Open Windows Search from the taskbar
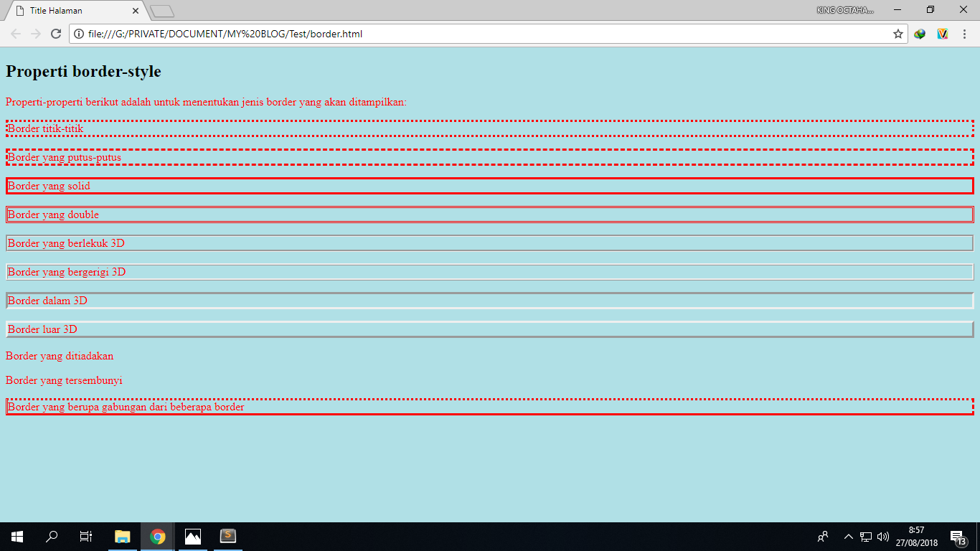This screenshot has width=980, height=551. (x=51, y=536)
